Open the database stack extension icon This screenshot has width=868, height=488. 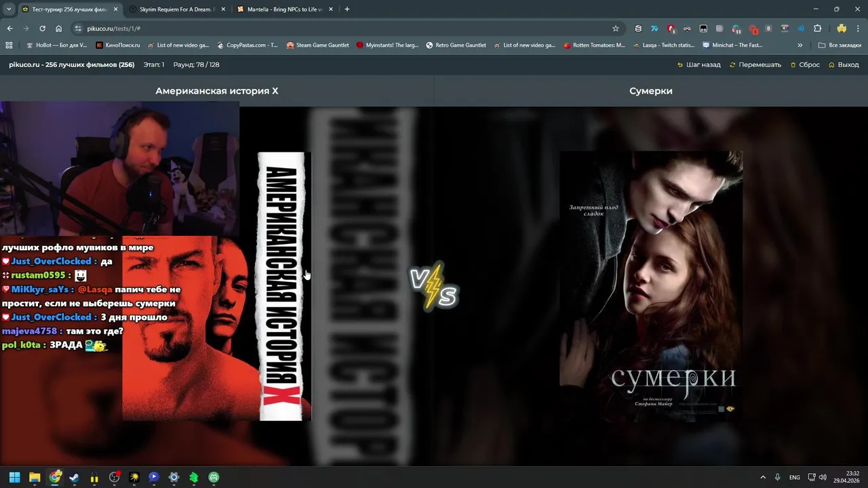coord(638,28)
